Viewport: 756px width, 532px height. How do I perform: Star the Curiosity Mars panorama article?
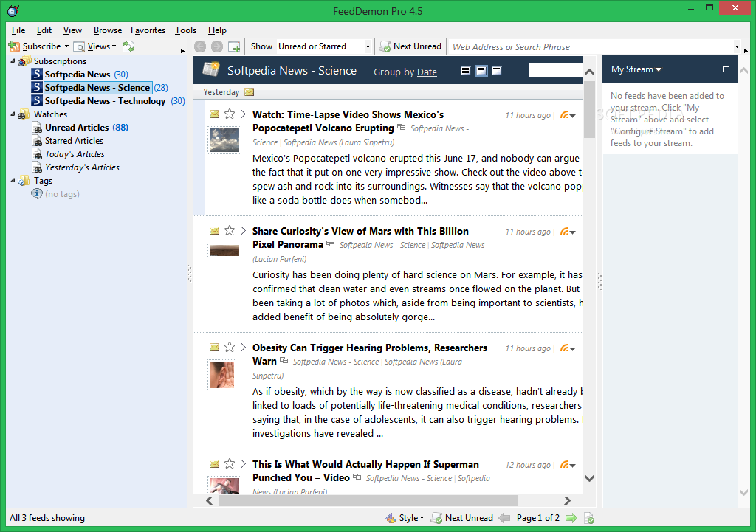coord(230,231)
